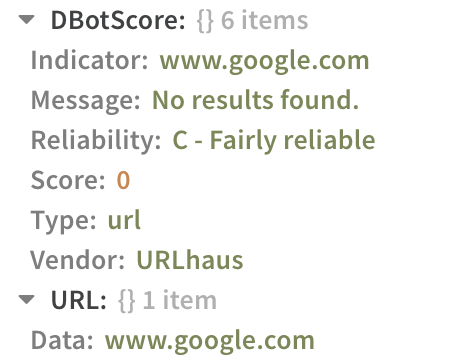Select the DBotScore key label
This screenshot has width=462, height=362.
tap(118, 20)
